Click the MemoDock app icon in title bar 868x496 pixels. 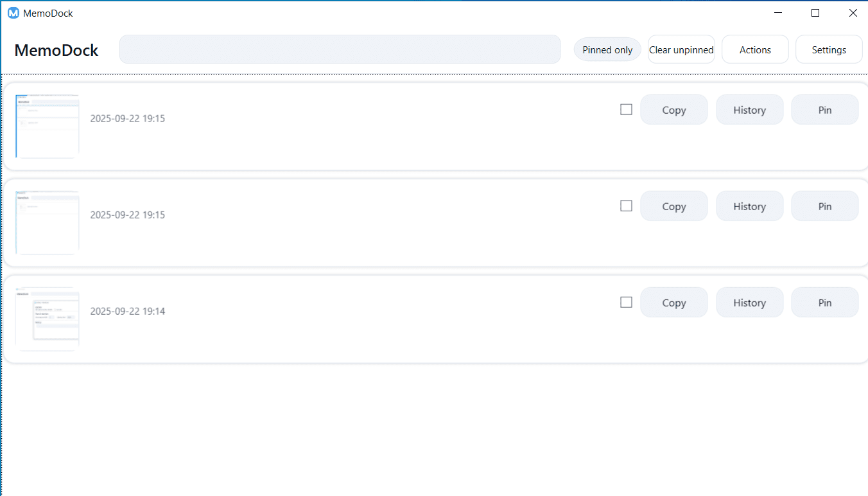[x=13, y=13]
